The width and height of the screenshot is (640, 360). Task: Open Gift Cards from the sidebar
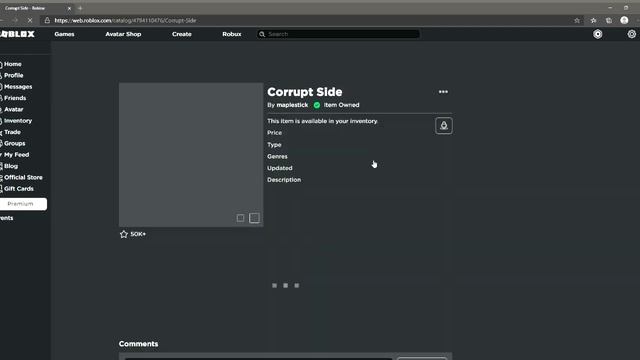pos(19,189)
